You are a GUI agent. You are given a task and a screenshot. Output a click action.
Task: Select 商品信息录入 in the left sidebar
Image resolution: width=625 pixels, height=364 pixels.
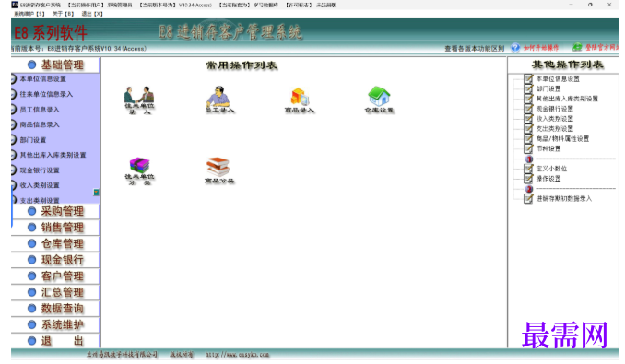coord(40,124)
